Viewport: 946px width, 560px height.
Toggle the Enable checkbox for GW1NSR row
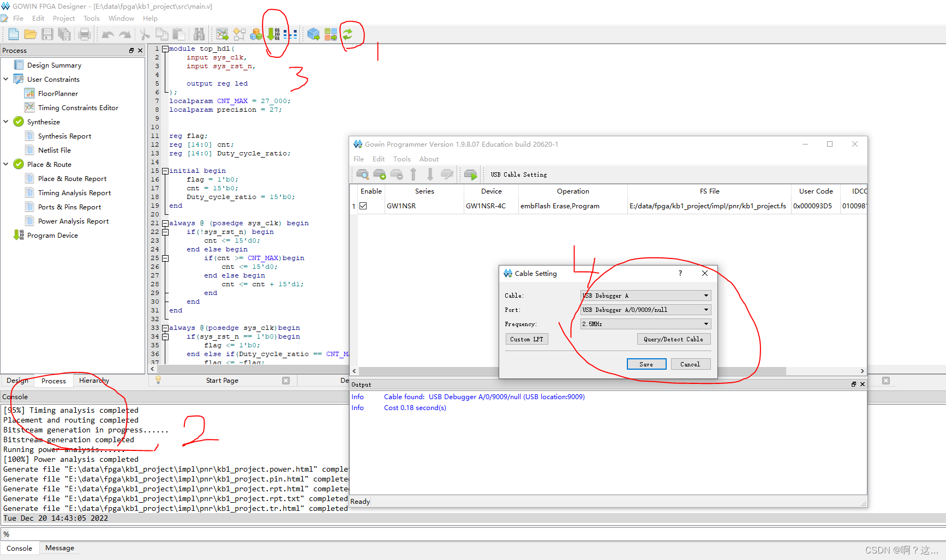click(363, 206)
